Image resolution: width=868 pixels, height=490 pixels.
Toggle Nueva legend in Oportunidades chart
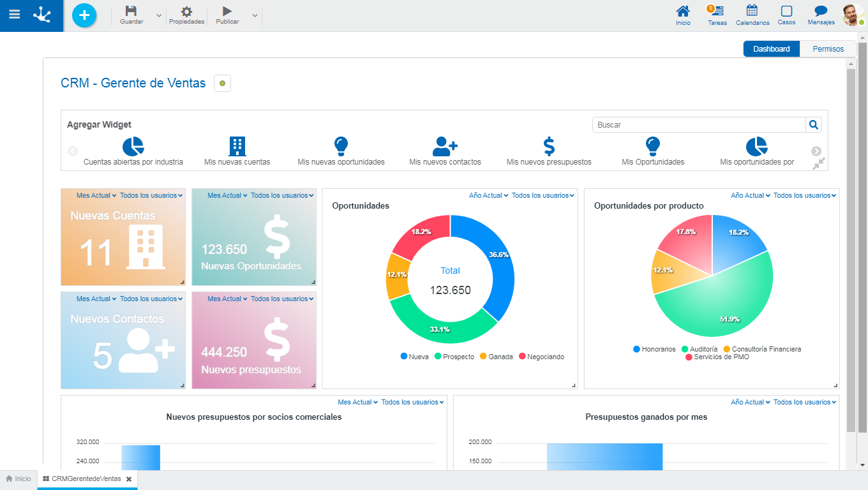[x=414, y=357]
